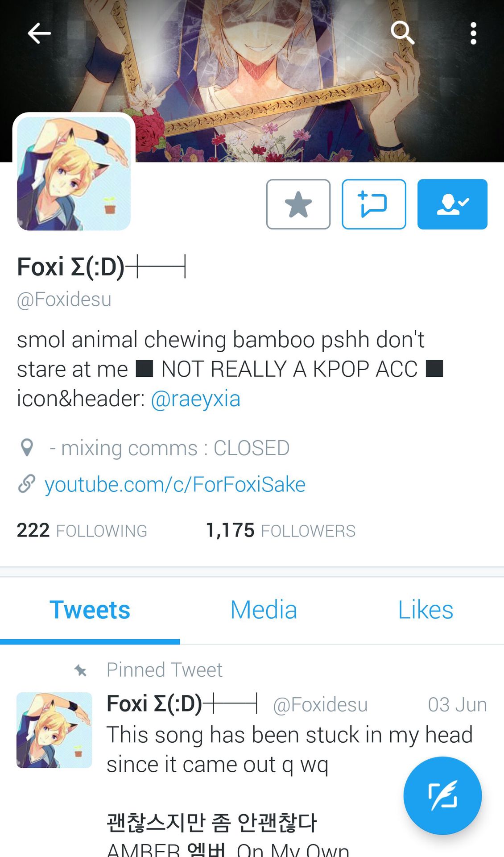Image resolution: width=504 pixels, height=857 pixels.
Task: Switch to the Media tab
Action: tap(264, 610)
